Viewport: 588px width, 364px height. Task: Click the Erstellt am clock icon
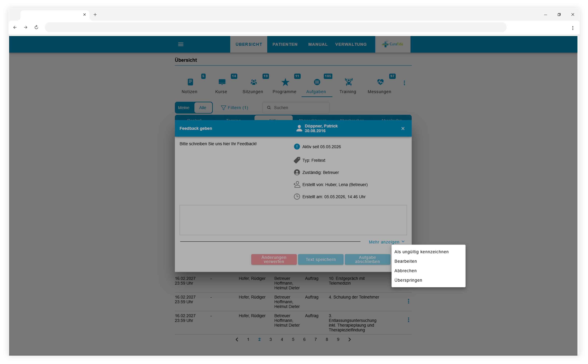297,197
